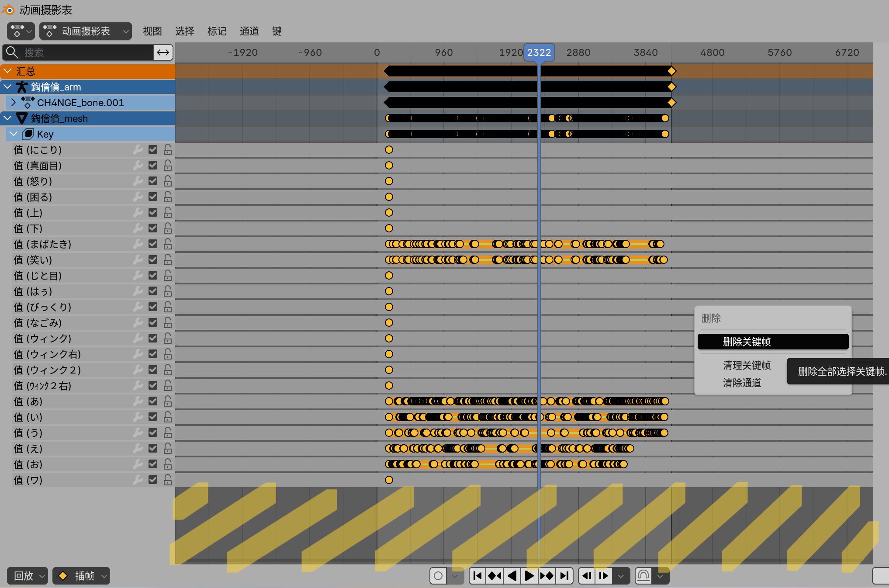Toggle the 値 (ワ) channel mute checkbox

coord(153,480)
